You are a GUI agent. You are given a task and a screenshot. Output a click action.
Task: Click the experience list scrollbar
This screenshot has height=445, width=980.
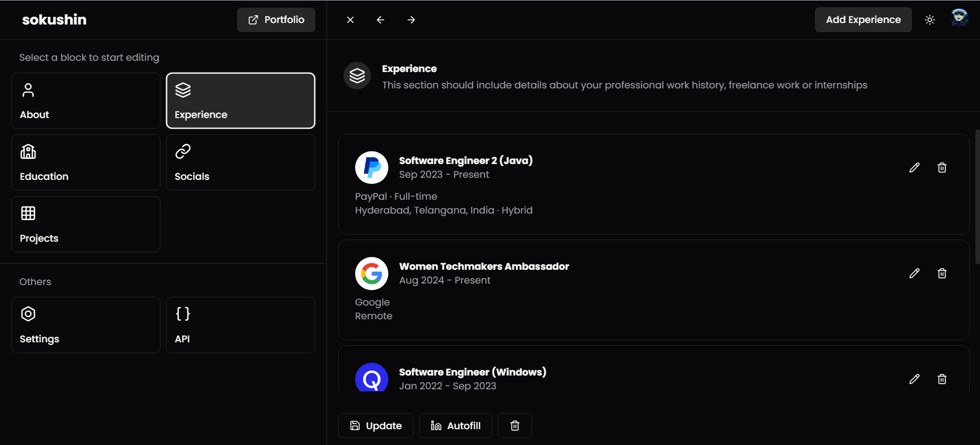[x=977, y=197]
